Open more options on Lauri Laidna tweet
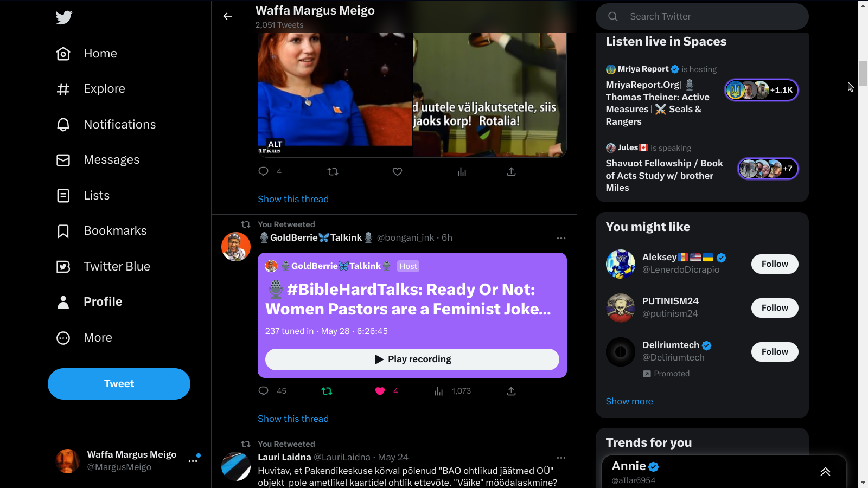Screen dimensions: 868x488 561,458
